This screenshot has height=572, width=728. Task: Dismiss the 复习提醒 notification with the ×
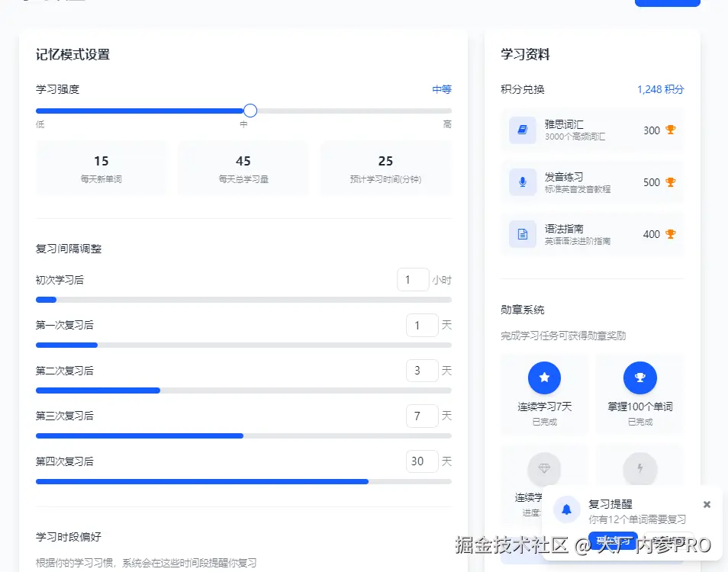pyautogui.click(x=707, y=503)
